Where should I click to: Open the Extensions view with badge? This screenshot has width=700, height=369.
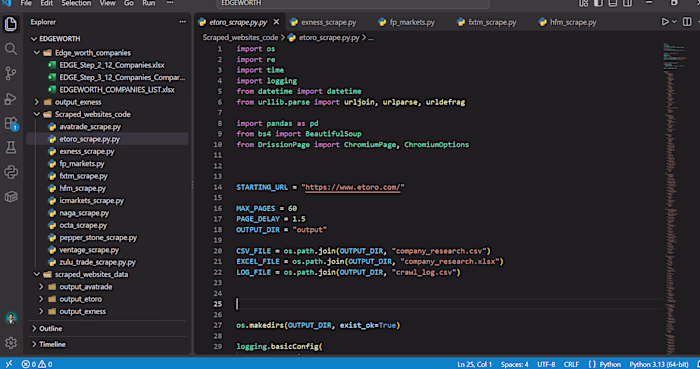(x=11, y=124)
